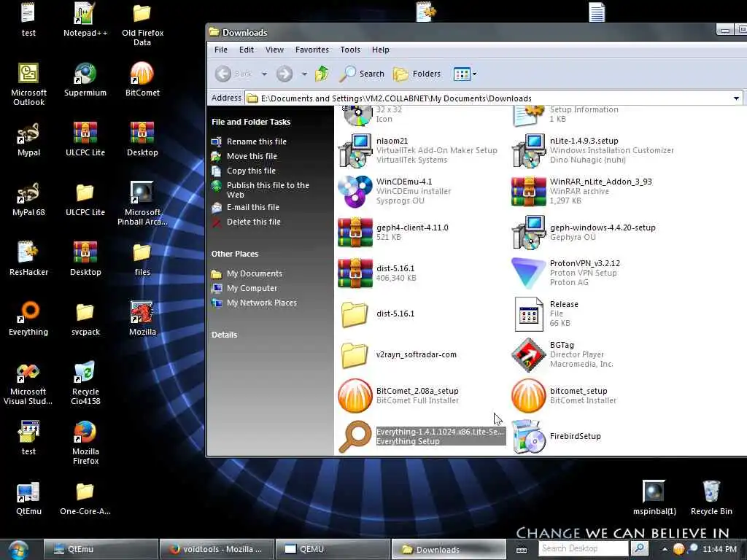Click the Search Desktop input field

click(x=584, y=548)
